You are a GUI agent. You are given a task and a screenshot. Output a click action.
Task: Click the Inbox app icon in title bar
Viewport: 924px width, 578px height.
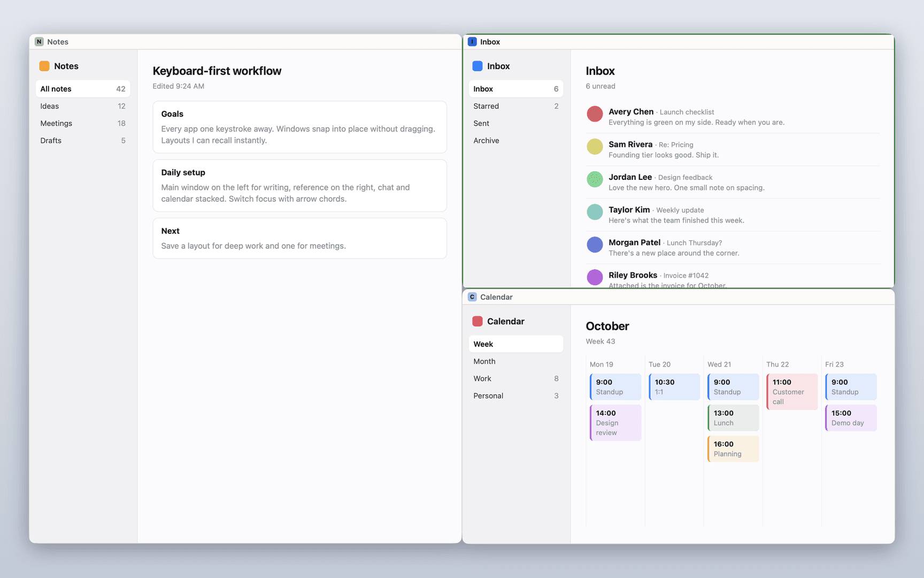(x=472, y=42)
